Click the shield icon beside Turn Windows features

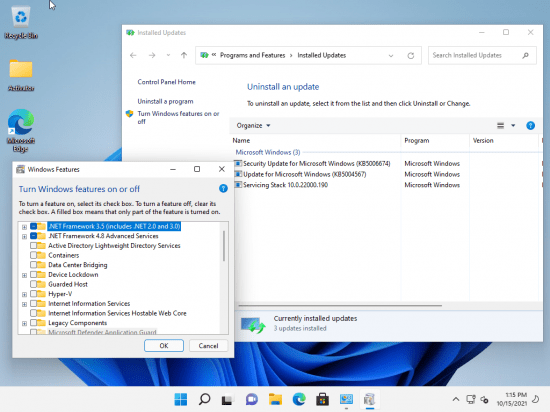tap(129, 114)
